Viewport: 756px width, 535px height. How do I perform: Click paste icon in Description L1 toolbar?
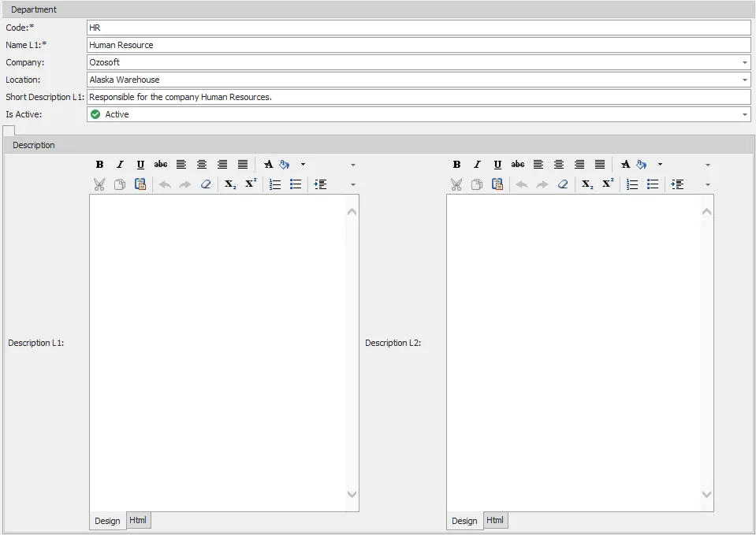pos(140,184)
